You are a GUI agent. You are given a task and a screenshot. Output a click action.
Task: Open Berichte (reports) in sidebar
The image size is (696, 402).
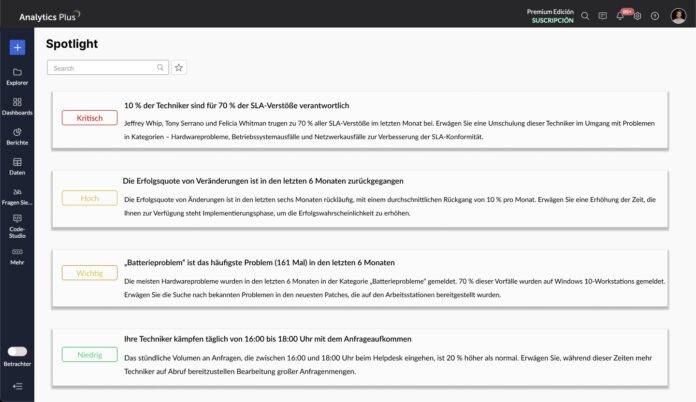(x=17, y=137)
